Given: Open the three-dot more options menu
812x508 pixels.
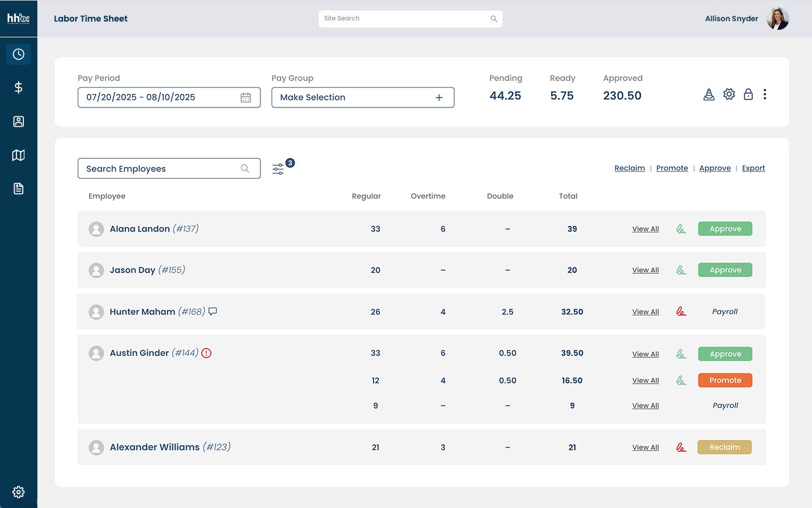Looking at the screenshot, I should coord(765,95).
